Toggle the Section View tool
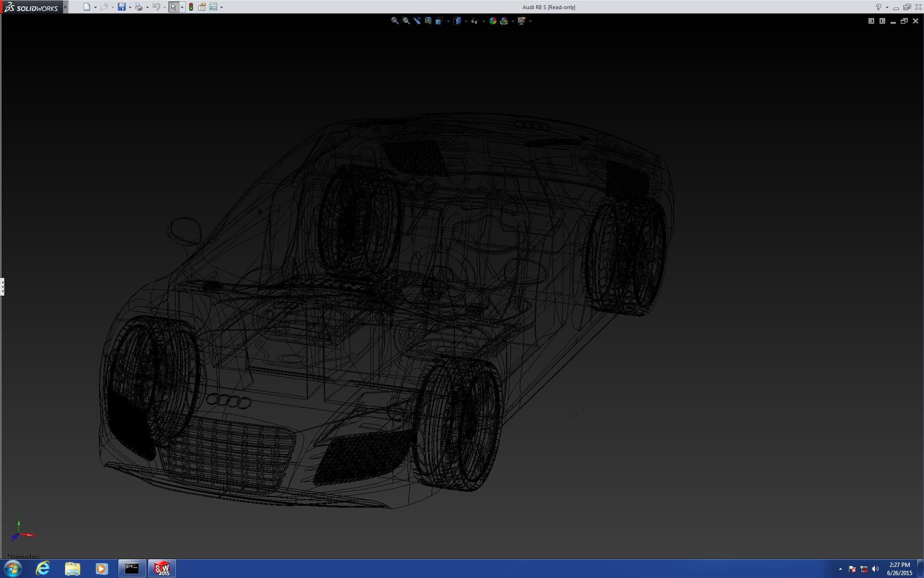The width and height of the screenshot is (924, 578). tap(428, 21)
